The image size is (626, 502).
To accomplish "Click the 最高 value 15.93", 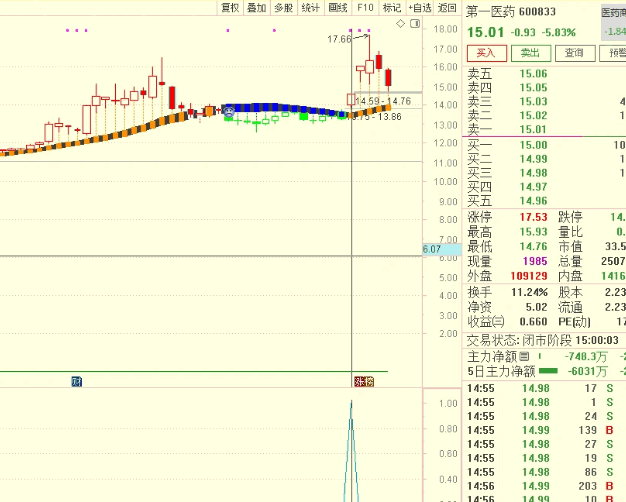I will tap(533, 232).
